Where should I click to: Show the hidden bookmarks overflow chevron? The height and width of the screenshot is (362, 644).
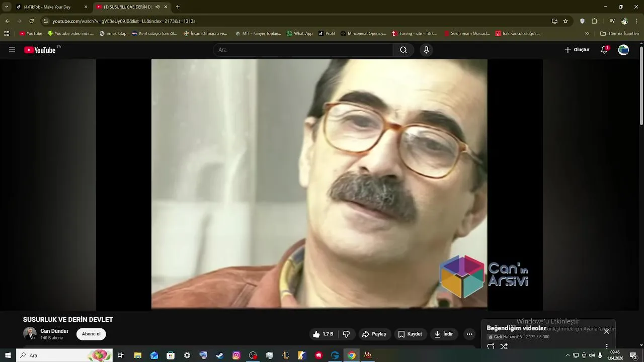(587, 34)
